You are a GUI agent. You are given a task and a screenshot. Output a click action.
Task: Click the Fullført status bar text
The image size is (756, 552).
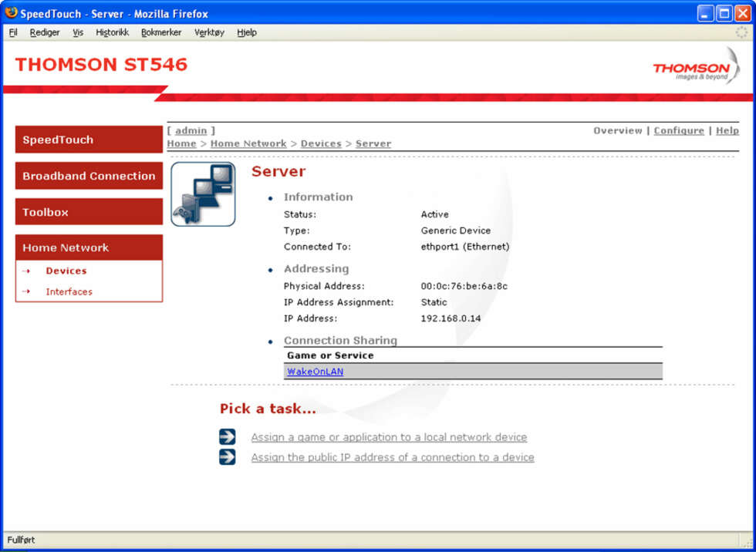point(21,540)
